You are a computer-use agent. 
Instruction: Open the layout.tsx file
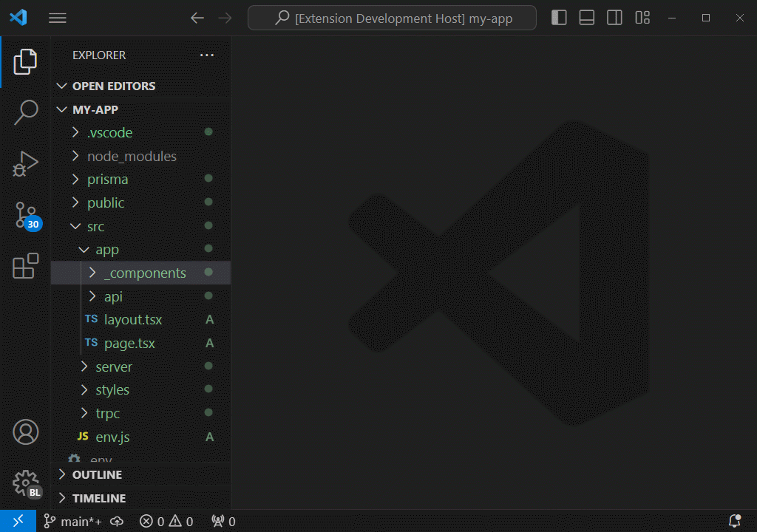[141, 320]
